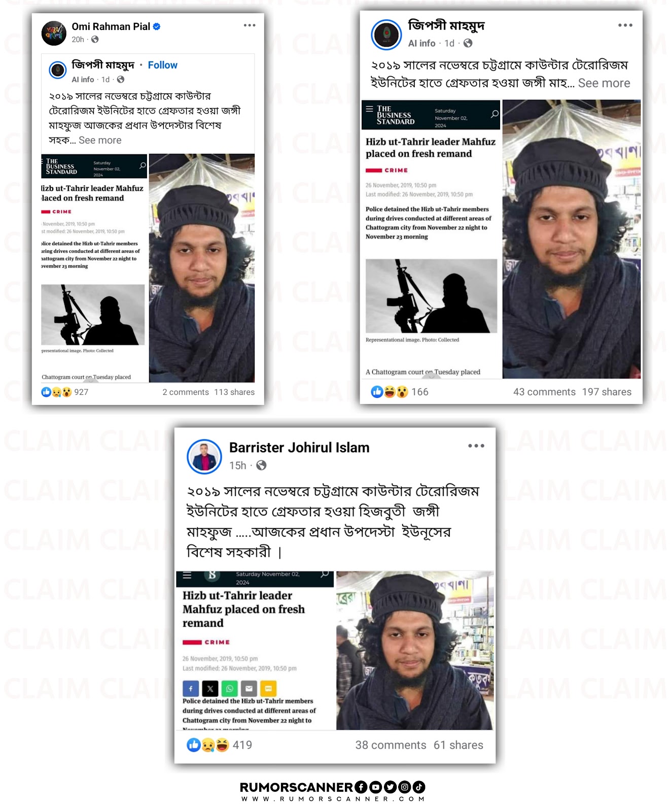Click the X share icon in the article

tap(210, 688)
